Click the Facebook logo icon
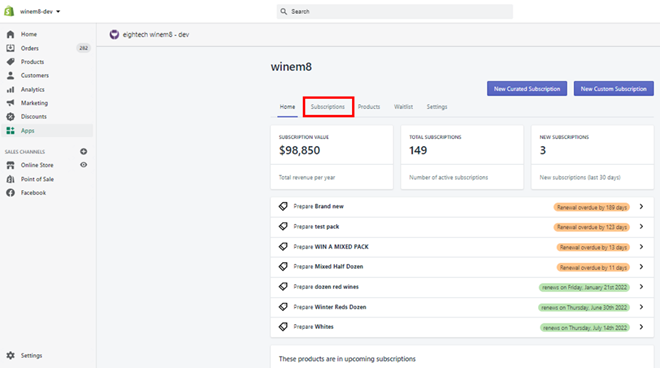This screenshot has width=660, height=368. point(11,193)
